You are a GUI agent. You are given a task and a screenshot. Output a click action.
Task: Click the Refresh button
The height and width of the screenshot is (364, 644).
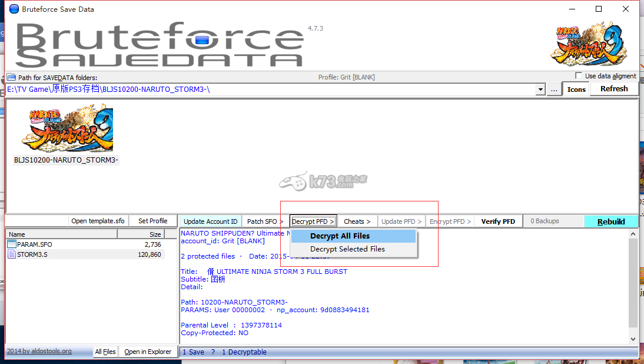(x=614, y=89)
